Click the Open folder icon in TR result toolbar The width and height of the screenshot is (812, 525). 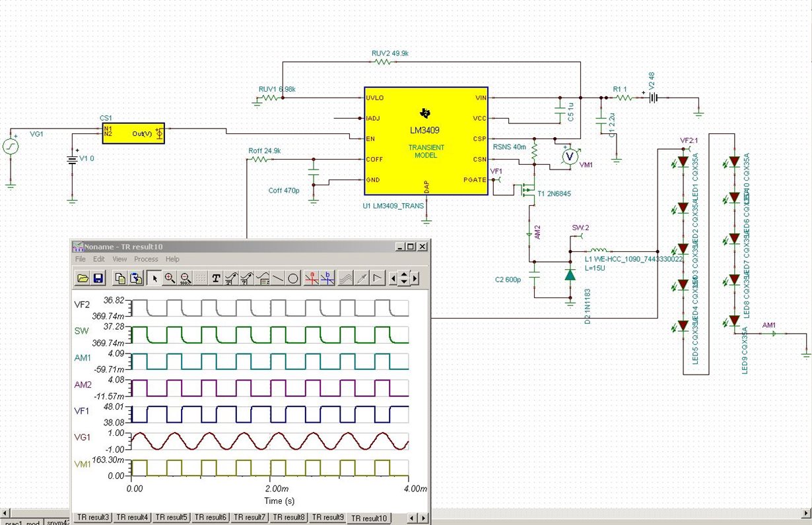coord(83,278)
